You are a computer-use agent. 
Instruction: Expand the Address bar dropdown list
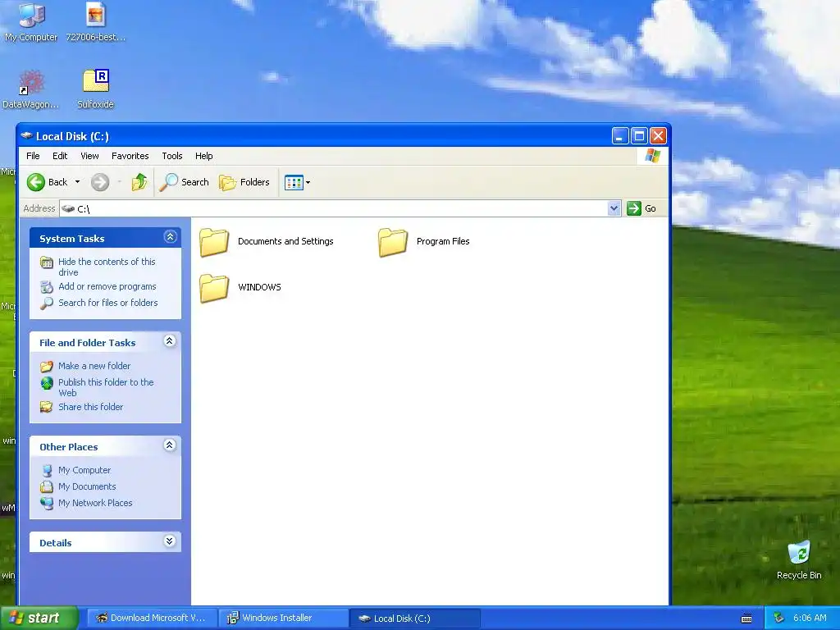[x=614, y=208]
